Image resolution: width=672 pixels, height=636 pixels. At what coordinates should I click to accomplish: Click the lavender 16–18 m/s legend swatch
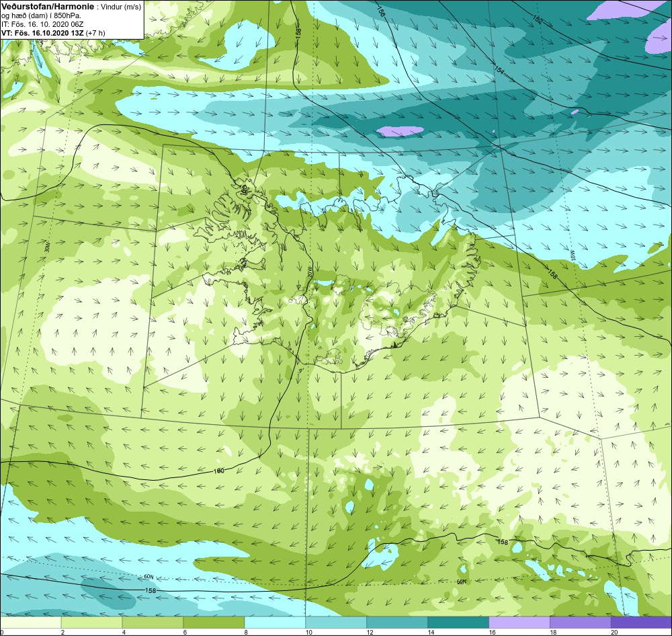[x=519, y=623]
